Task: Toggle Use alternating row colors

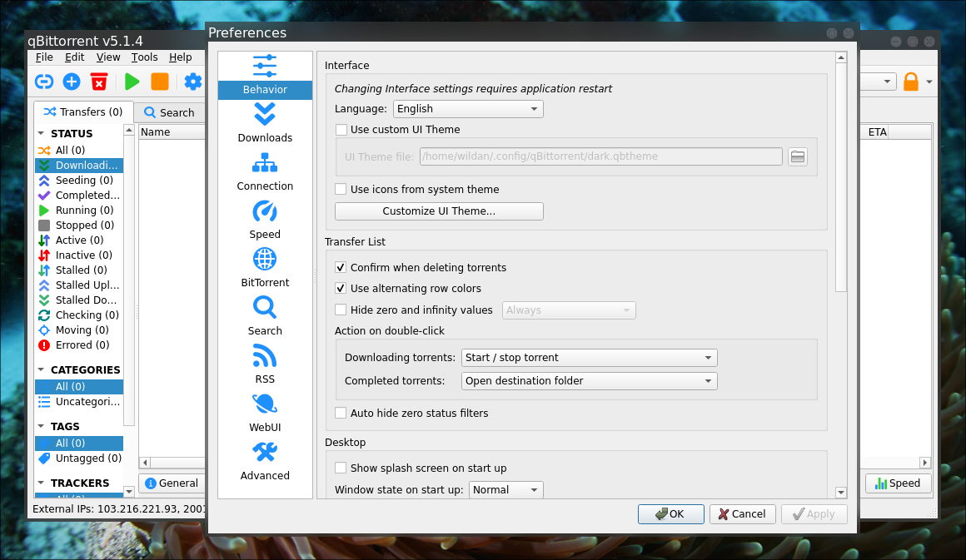Action: (x=341, y=289)
